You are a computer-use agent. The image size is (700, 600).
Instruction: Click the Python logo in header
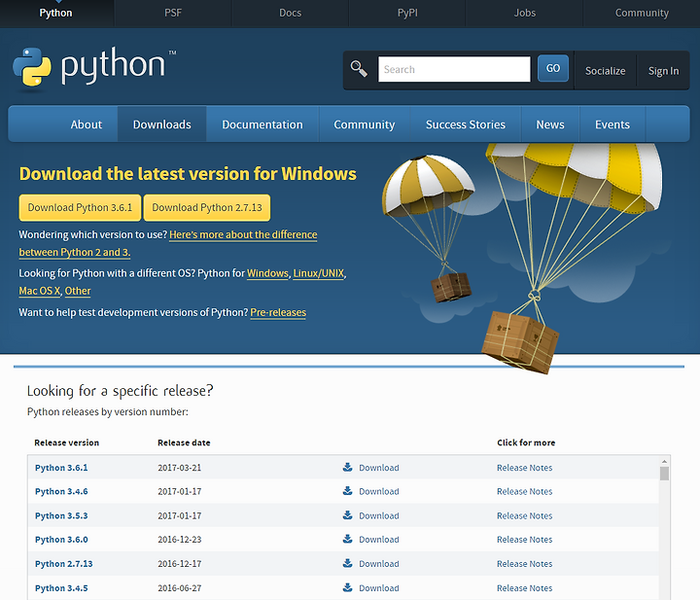(94, 68)
